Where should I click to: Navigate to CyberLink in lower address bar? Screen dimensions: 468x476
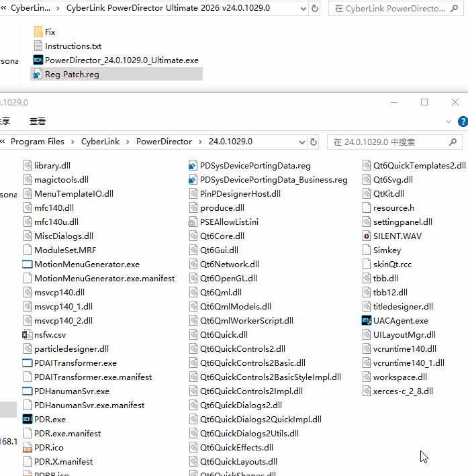click(x=100, y=142)
